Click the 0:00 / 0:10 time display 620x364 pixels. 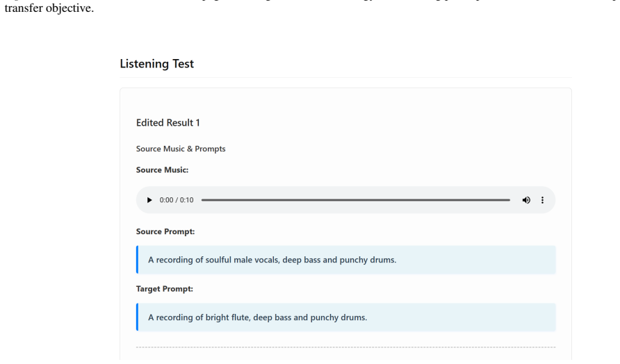click(x=177, y=200)
